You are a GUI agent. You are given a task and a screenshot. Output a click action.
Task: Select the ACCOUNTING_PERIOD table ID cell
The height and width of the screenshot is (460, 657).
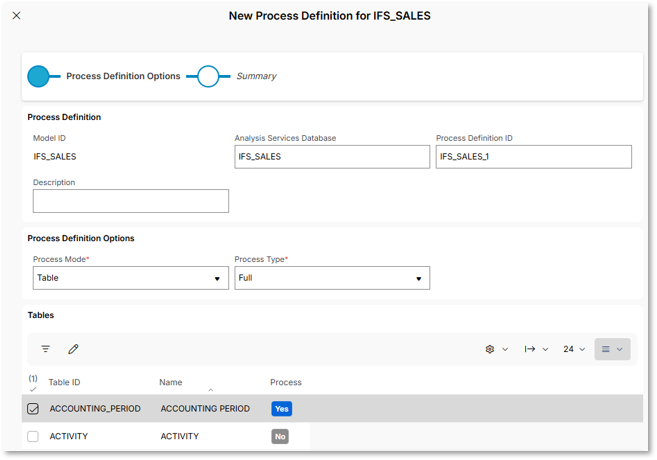(95, 409)
